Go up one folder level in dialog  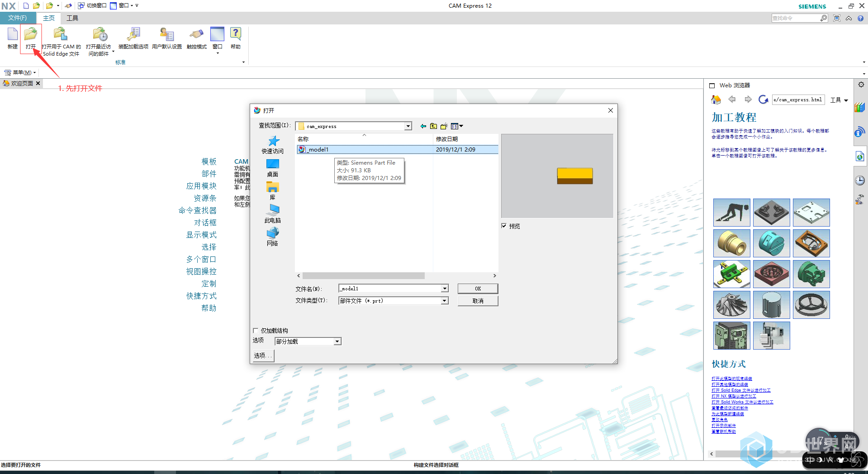tap(433, 126)
